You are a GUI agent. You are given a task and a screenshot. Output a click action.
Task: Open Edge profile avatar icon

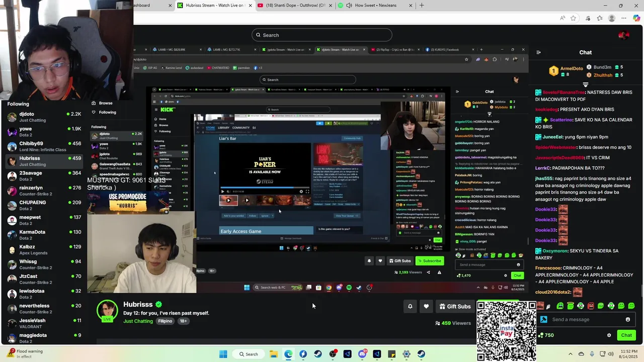point(612,18)
